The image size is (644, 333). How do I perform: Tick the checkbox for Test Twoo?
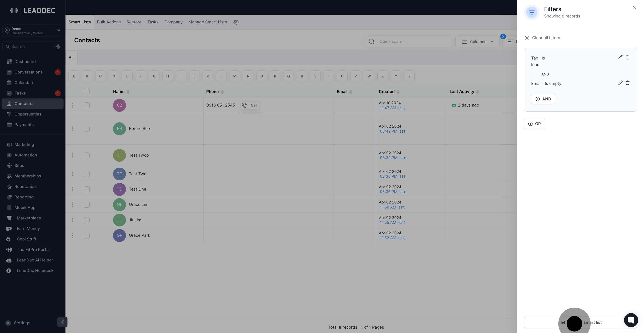click(x=87, y=155)
